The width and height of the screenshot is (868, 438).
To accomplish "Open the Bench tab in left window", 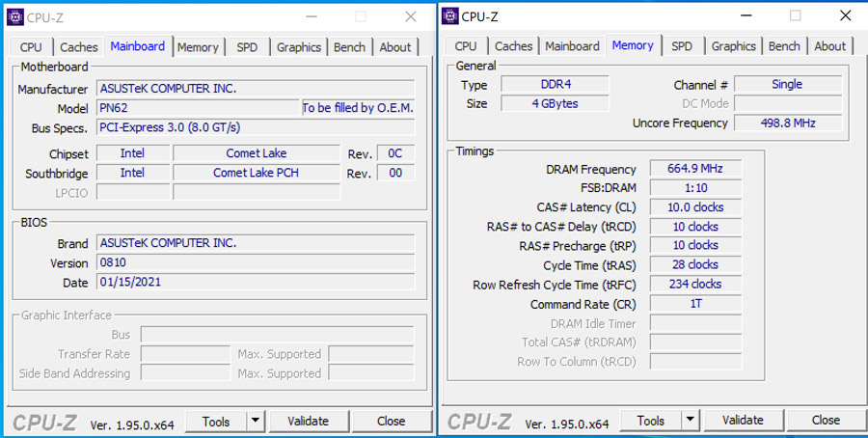I will pyautogui.click(x=349, y=47).
